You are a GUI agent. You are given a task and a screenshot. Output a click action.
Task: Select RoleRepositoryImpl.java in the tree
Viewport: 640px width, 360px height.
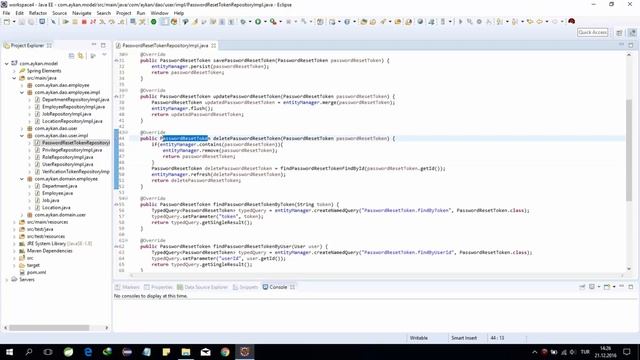pos(68,157)
